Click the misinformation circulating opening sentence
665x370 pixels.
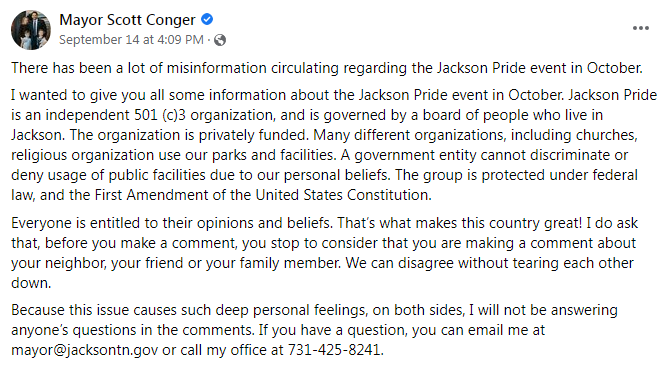click(327, 68)
